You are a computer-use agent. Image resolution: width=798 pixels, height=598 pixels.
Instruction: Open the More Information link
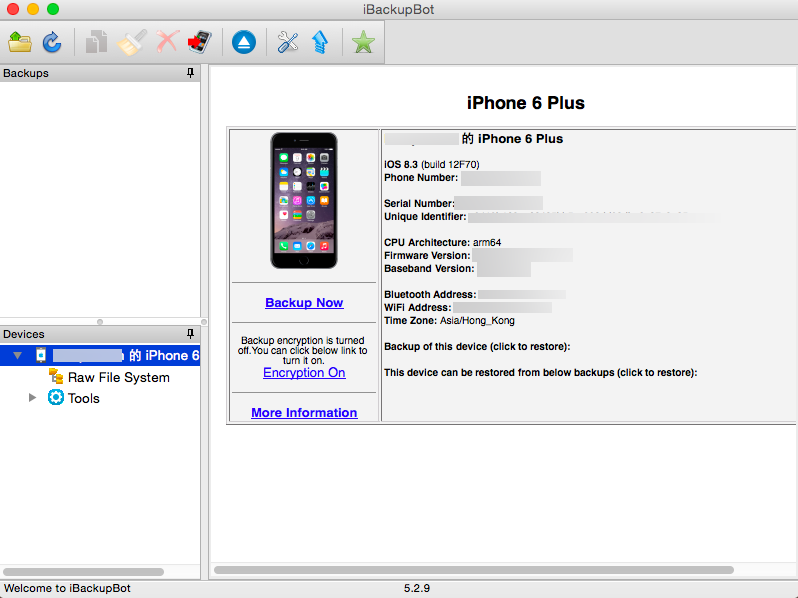point(304,412)
